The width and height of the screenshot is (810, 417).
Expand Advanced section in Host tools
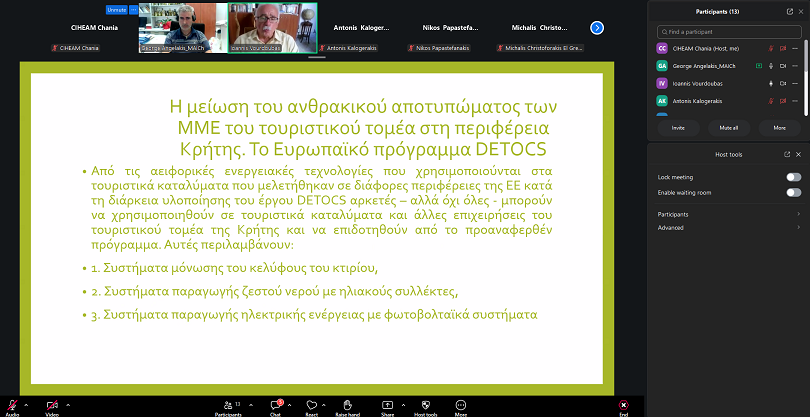click(728, 228)
